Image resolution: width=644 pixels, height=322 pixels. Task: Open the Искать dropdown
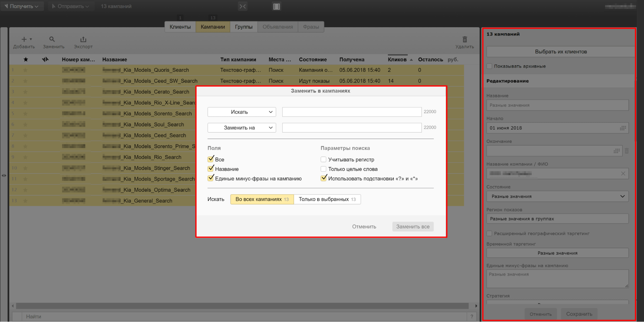(242, 112)
